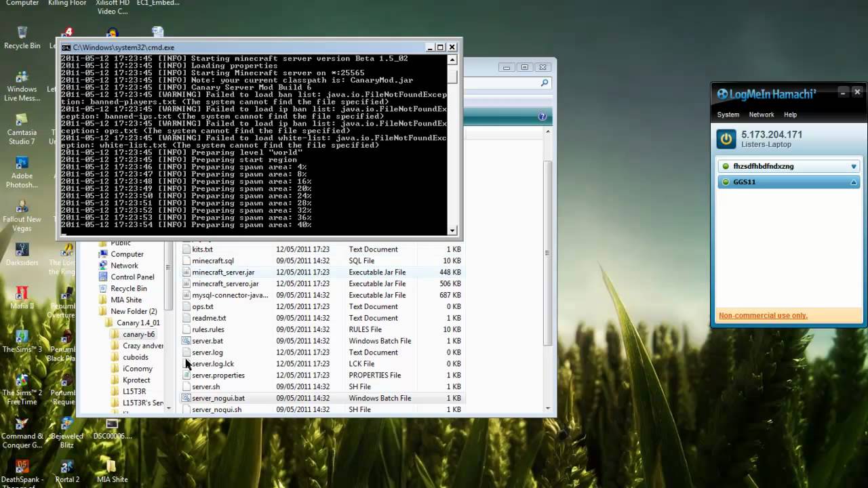Viewport: 868px width, 488px height.
Task: Open the Hamachi Network menu
Action: click(x=762, y=115)
